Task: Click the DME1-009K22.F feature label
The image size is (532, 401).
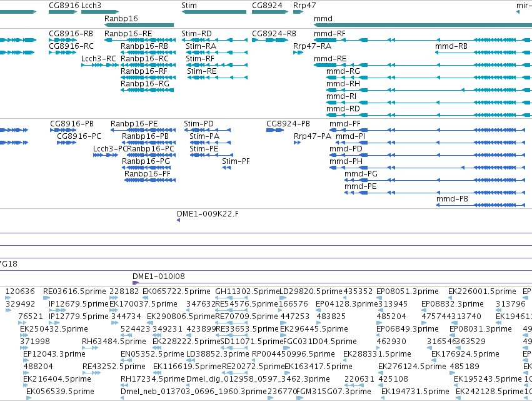Action: point(208,214)
